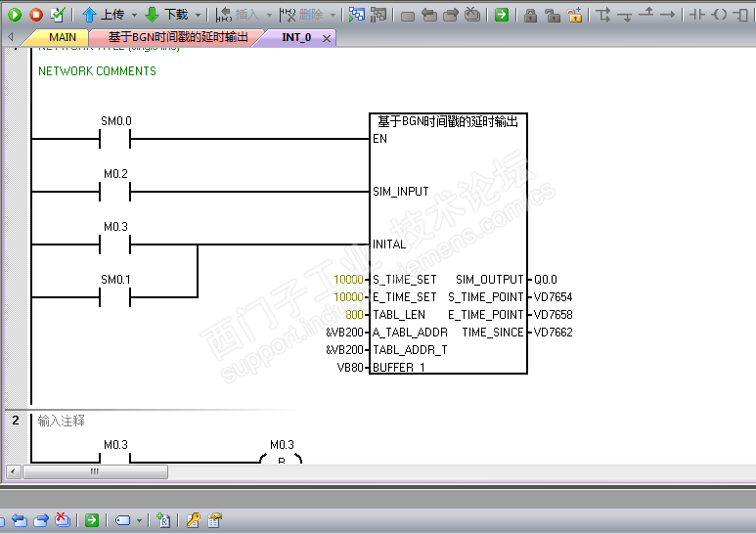Select the 基于BGN时间戳的延时输出 function block title

447,121
